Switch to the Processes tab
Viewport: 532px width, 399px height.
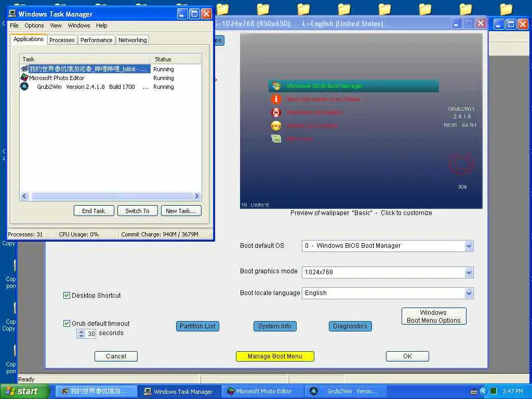(62, 40)
